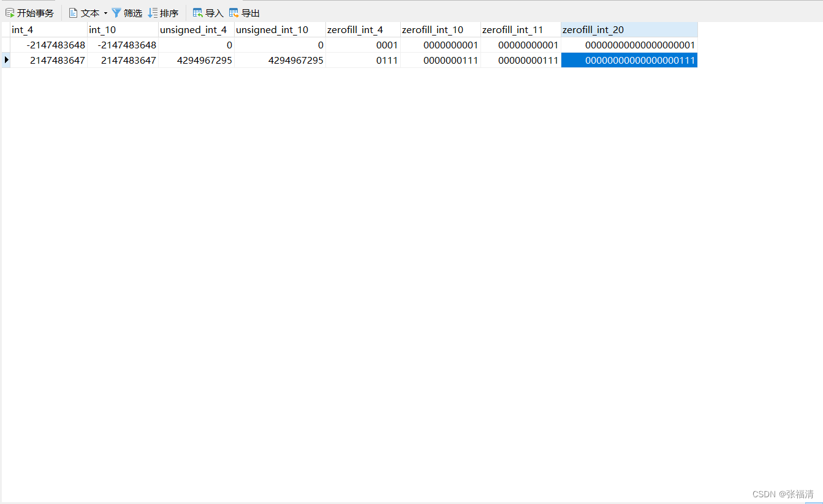
Task: Click int_10 cell with -2147483648
Action: point(123,45)
